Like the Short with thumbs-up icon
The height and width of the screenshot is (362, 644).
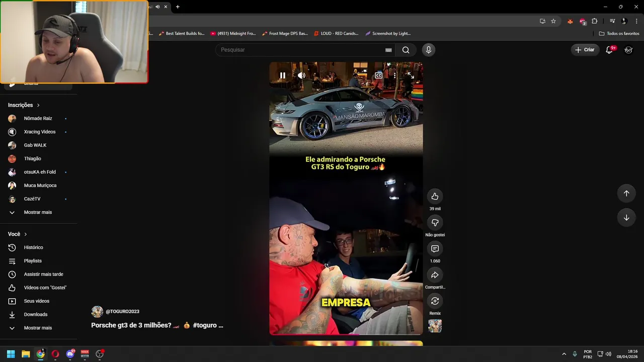(x=435, y=197)
